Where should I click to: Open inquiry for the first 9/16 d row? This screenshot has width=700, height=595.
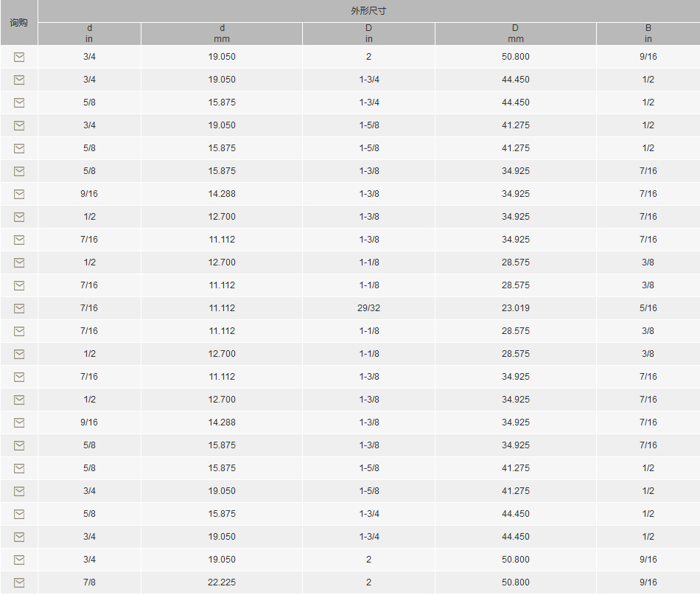coord(19,194)
